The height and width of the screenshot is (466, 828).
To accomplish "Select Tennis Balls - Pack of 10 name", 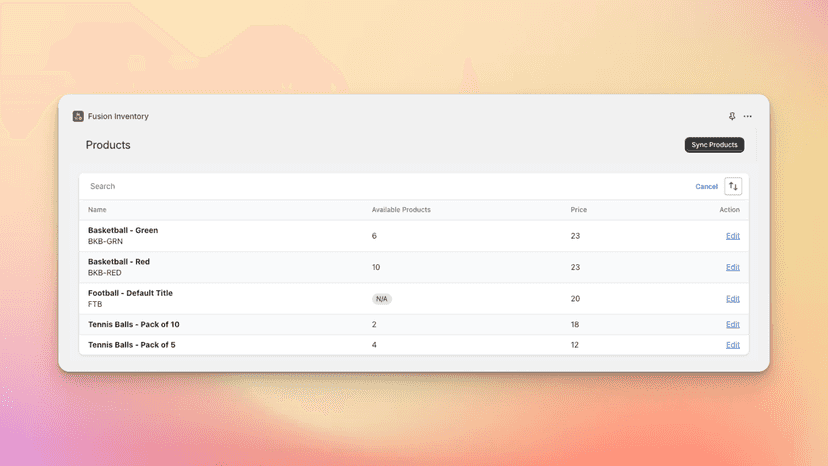I will coord(134,324).
